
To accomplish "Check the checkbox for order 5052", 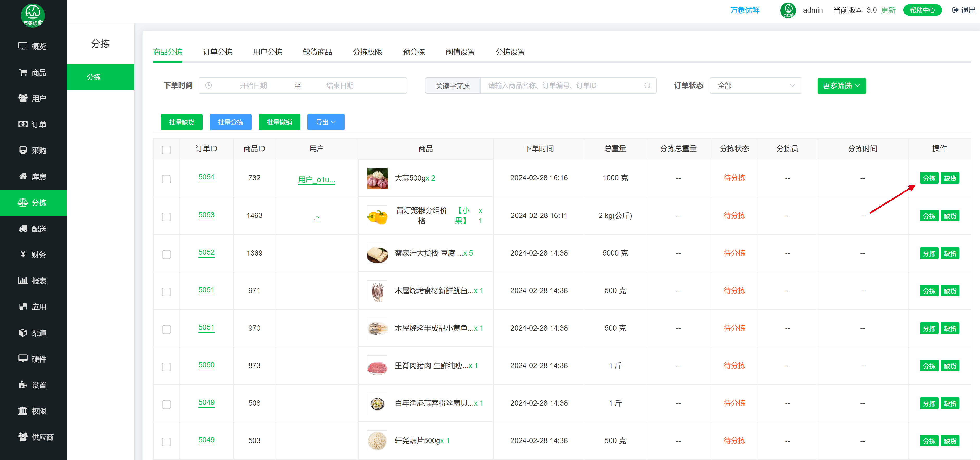I will pyautogui.click(x=166, y=254).
